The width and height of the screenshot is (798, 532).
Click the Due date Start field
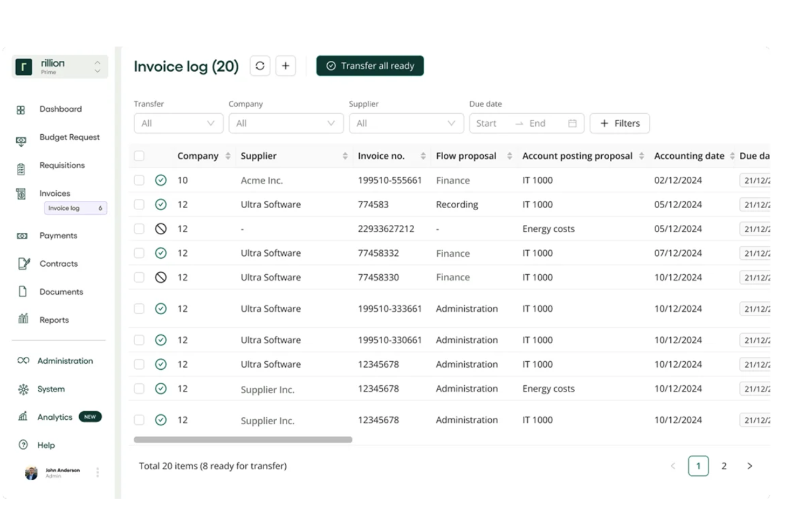(x=486, y=123)
